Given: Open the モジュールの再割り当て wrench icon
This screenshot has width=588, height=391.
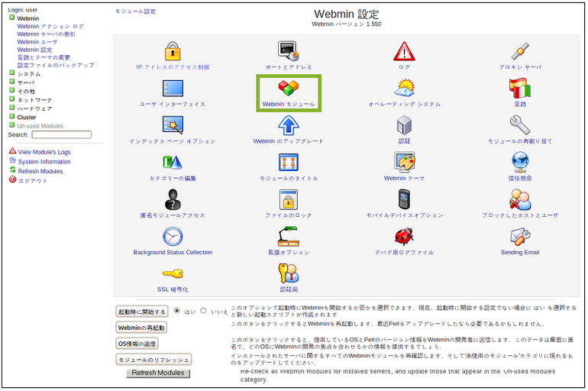Looking at the screenshot, I should coord(520,124).
